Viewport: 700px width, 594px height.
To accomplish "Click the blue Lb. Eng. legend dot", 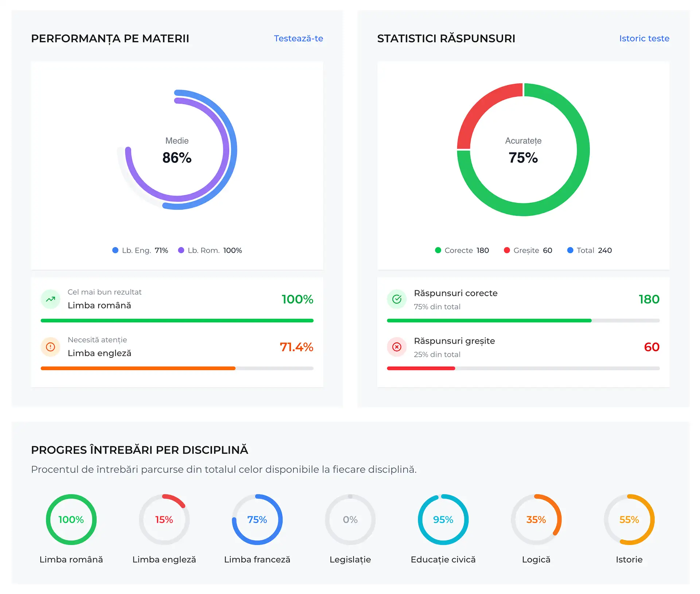I will (115, 250).
